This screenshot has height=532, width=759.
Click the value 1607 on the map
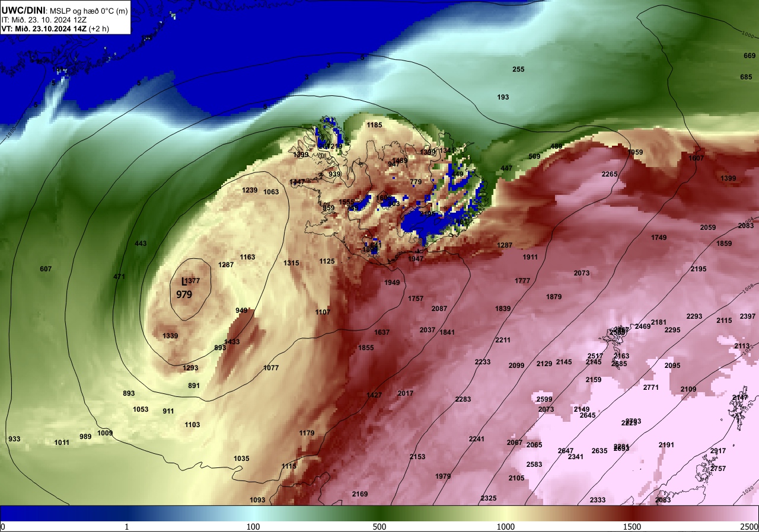696,158
